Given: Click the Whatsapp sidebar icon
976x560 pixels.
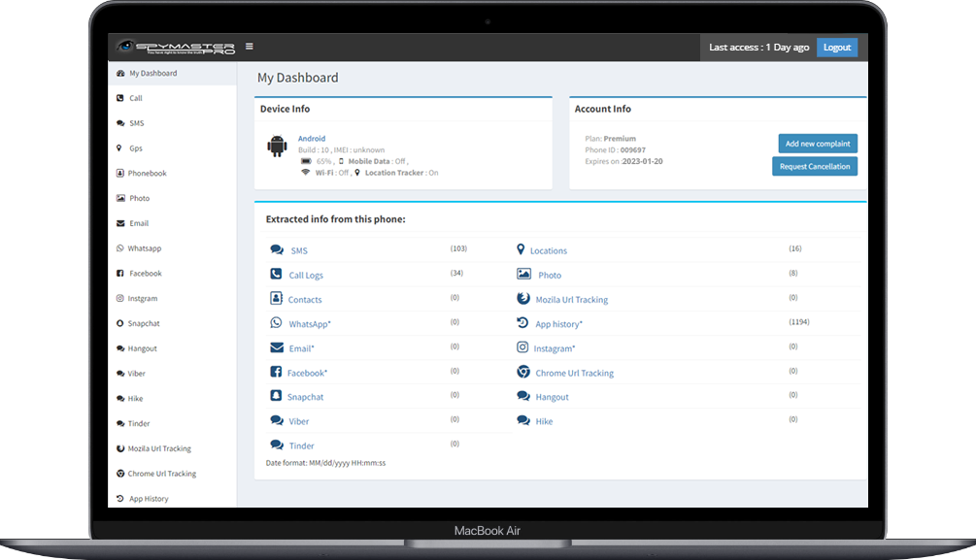Looking at the screenshot, I should (120, 247).
